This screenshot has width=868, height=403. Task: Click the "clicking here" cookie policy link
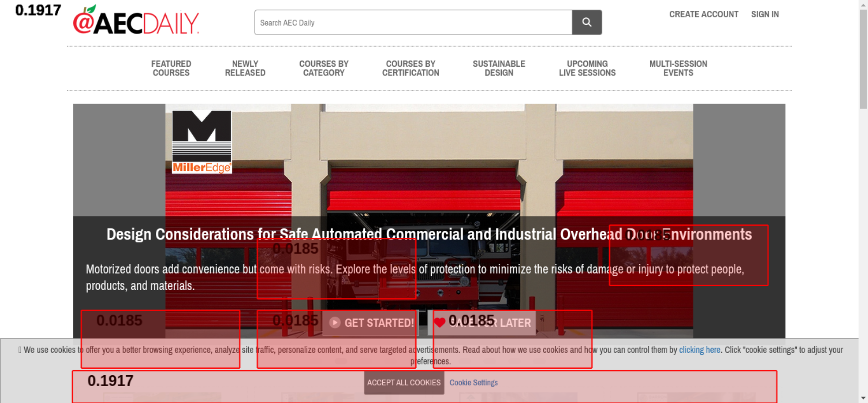(699, 350)
